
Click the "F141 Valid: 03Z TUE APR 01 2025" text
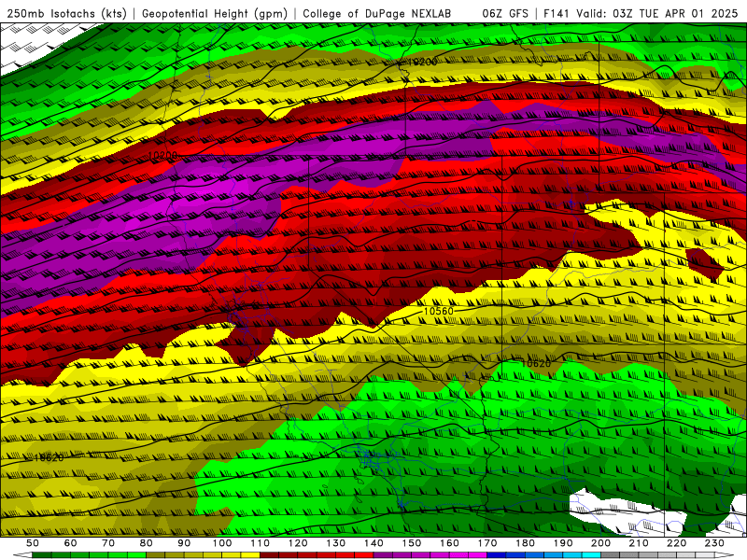click(641, 14)
